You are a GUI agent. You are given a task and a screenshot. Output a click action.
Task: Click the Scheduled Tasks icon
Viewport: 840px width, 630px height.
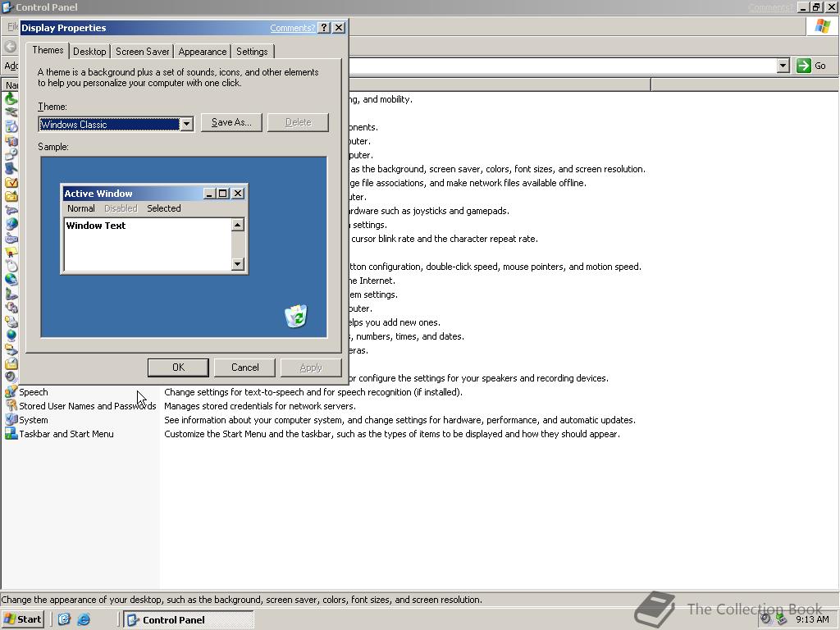(x=11, y=363)
